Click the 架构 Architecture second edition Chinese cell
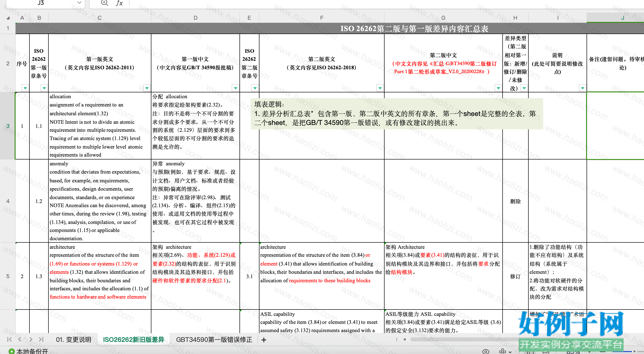Image resolution: width=644 pixels, height=354 pixels. click(443, 276)
